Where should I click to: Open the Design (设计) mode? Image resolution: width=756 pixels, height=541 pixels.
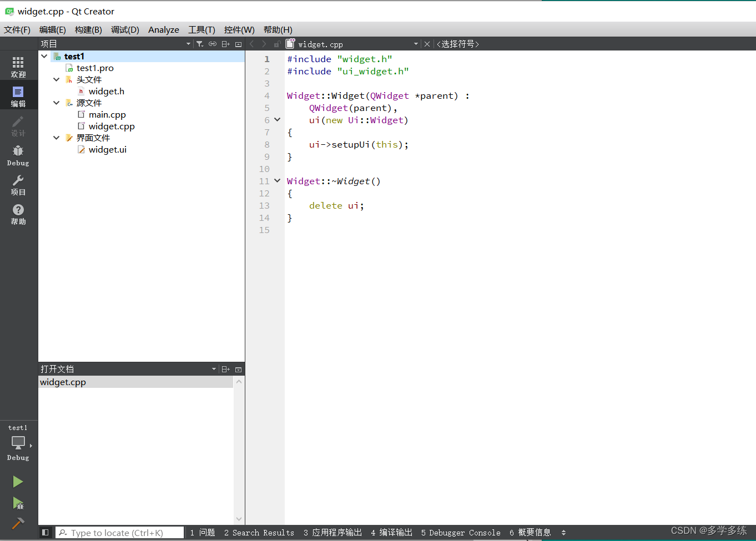18,125
